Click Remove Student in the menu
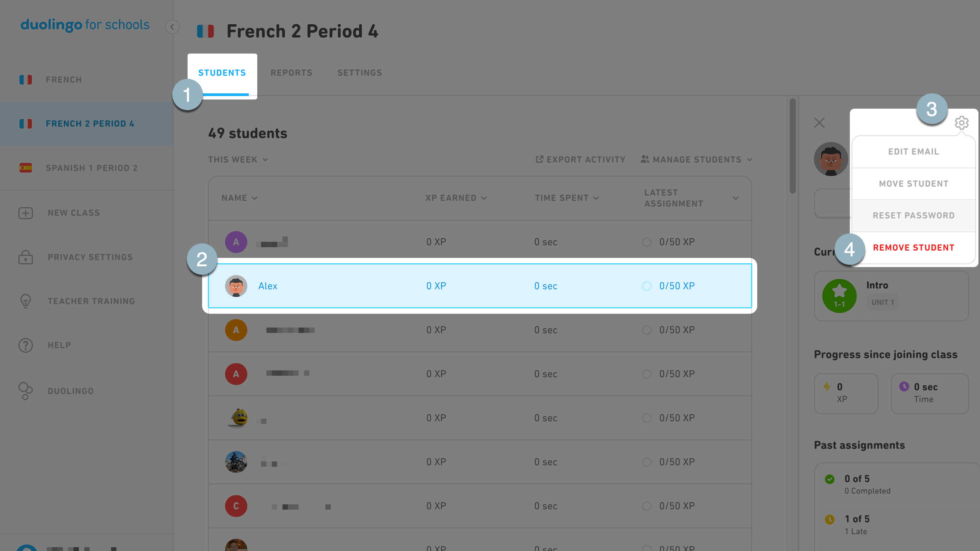The image size is (980, 551). click(913, 247)
